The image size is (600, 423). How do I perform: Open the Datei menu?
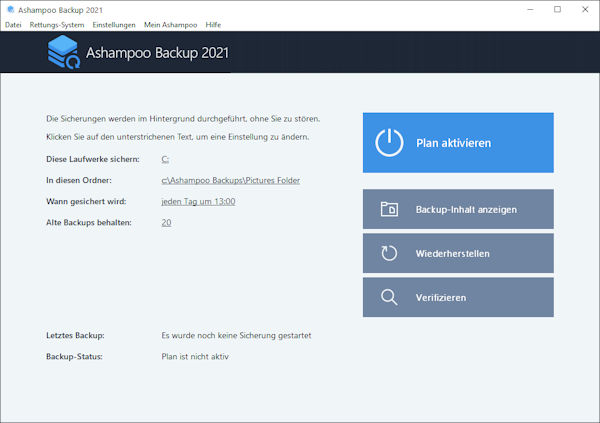pyautogui.click(x=13, y=25)
